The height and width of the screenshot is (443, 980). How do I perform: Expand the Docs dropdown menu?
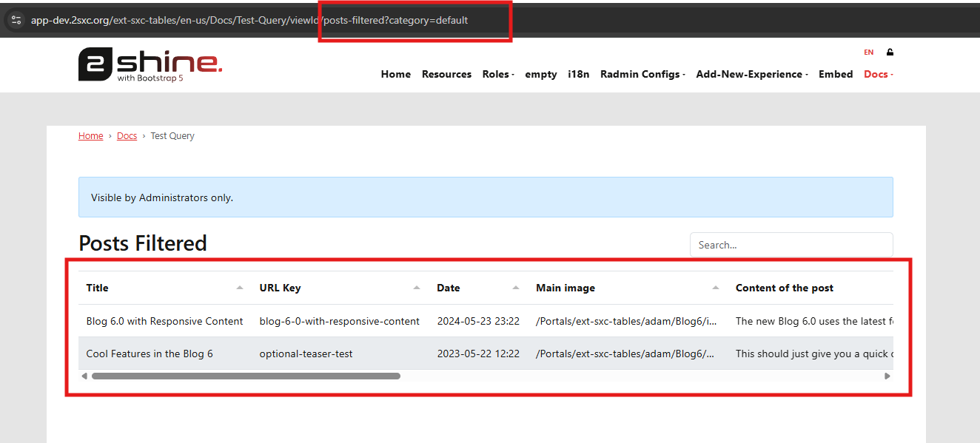[x=879, y=74]
